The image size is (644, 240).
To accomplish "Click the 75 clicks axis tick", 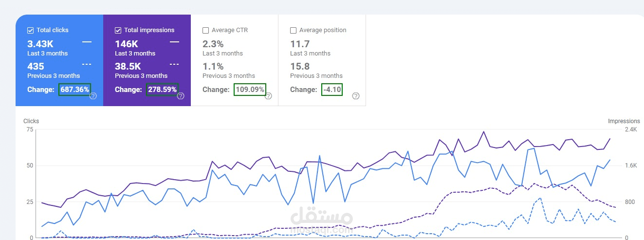I will pyautogui.click(x=30, y=129).
